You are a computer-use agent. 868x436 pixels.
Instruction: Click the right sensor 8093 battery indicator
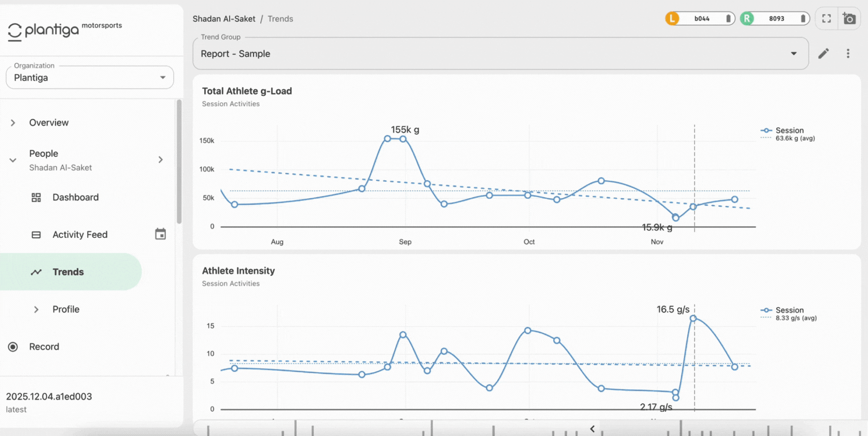(775, 18)
